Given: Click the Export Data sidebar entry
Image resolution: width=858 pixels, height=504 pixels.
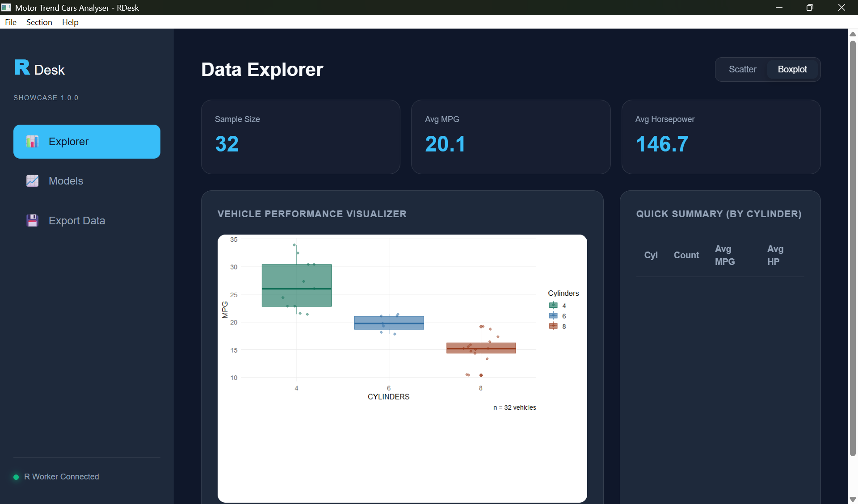Looking at the screenshot, I should (77, 220).
